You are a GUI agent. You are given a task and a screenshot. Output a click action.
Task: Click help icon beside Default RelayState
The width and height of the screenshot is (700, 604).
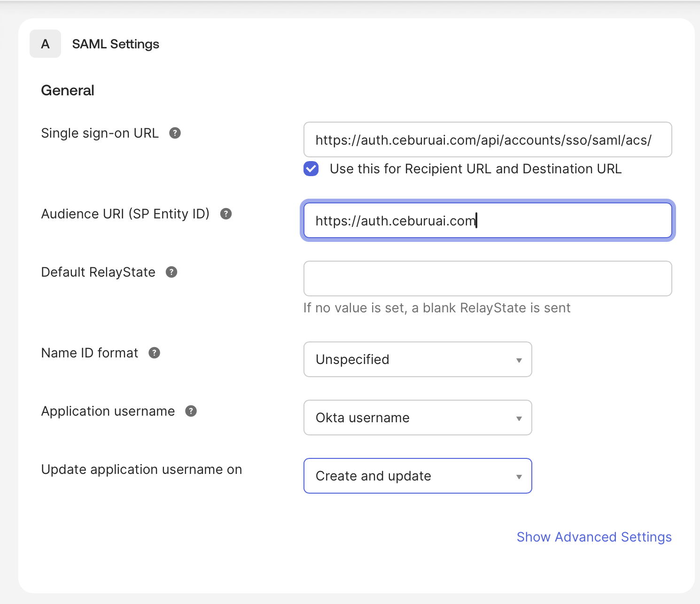(x=171, y=272)
